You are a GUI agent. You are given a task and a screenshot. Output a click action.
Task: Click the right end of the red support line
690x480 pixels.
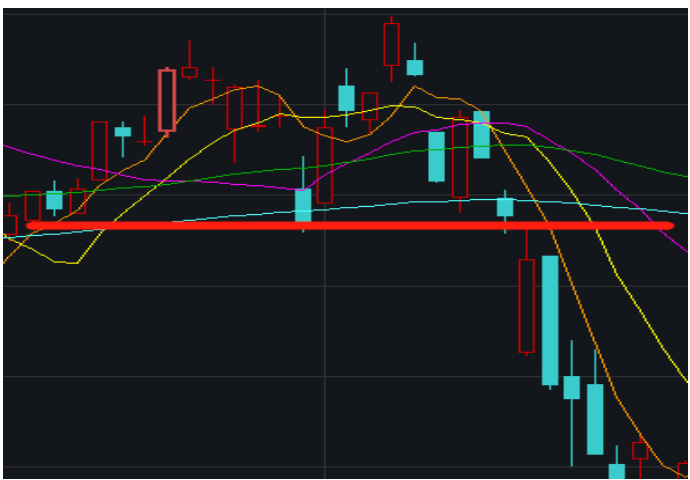(x=668, y=226)
